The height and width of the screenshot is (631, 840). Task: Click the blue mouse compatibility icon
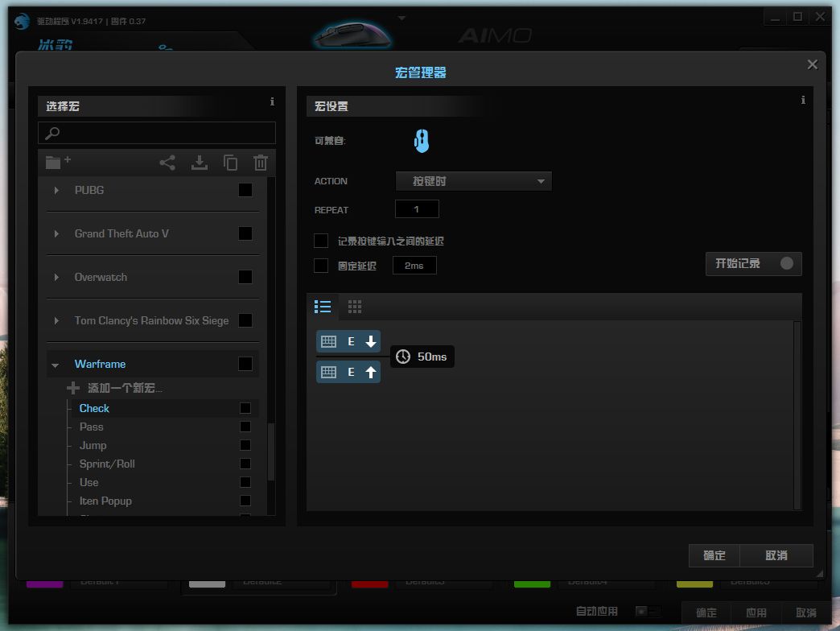pos(422,142)
